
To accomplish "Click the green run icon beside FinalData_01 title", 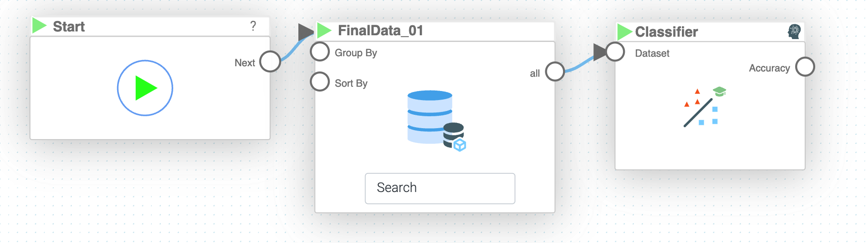I will pyautogui.click(x=324, y=30).
